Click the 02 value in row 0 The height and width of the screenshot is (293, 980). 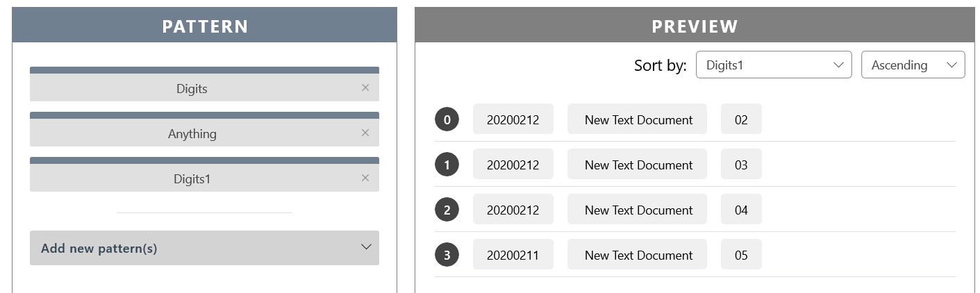tap(741, 119)
